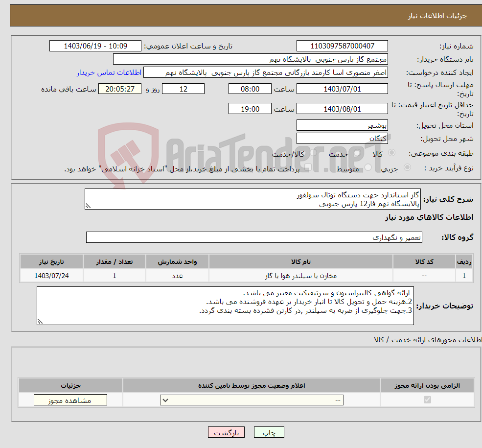Open the license status dropdown

(252, 400)
